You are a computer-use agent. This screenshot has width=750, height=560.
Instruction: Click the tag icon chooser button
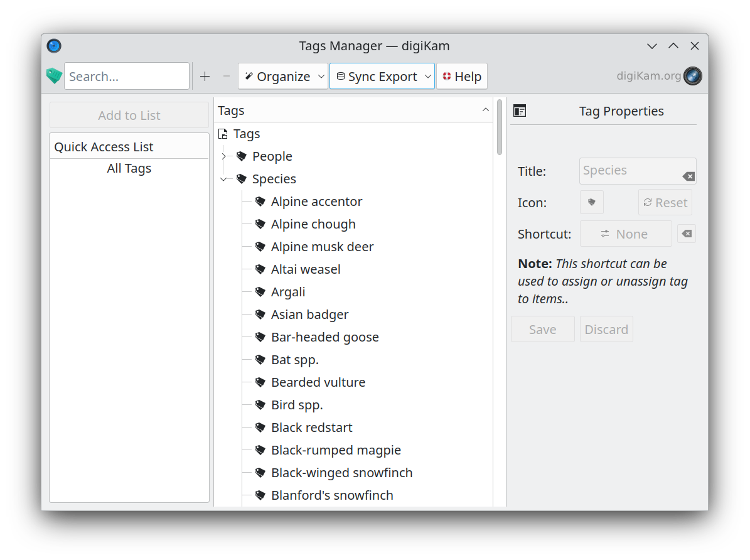[x=591, y=203]
